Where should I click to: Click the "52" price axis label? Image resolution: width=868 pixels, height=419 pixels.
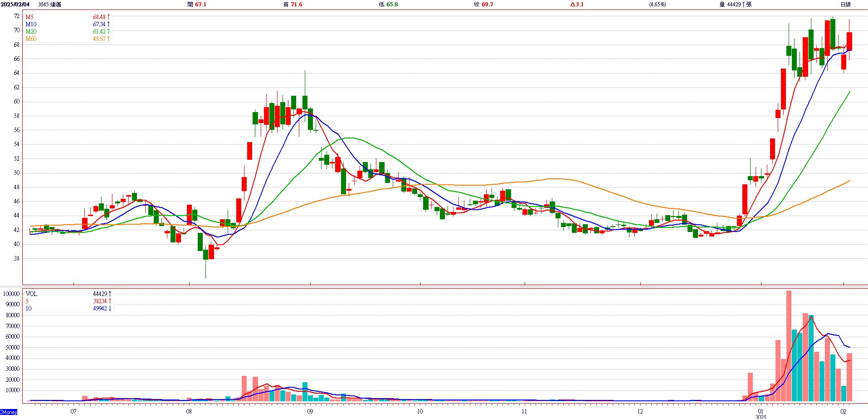click(17, 159)
